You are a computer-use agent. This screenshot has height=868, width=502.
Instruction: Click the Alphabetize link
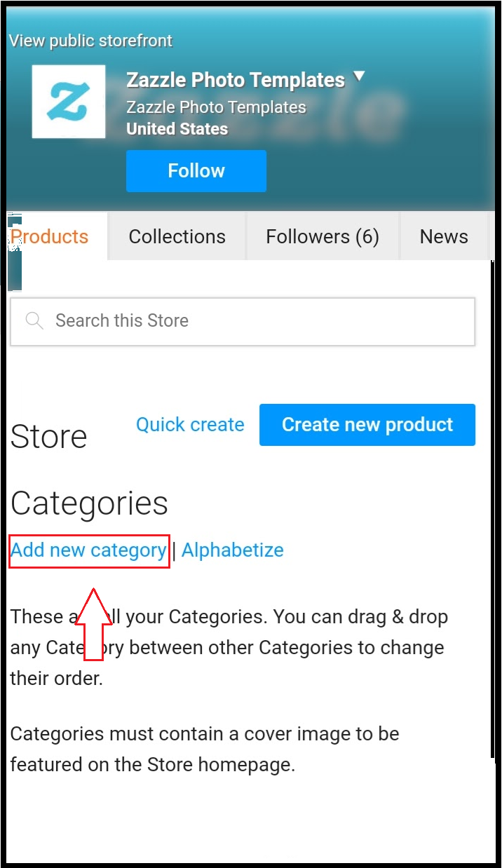click(x=233, y=550)
